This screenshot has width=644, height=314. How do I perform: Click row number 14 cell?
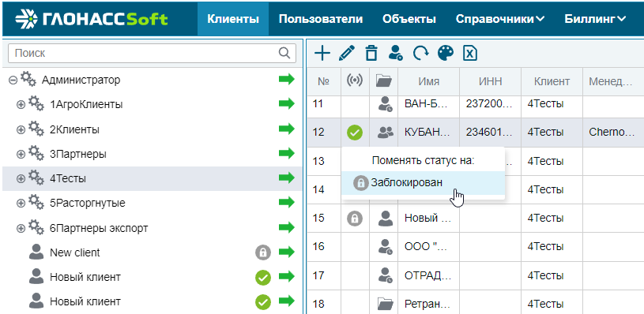point(324,189)
